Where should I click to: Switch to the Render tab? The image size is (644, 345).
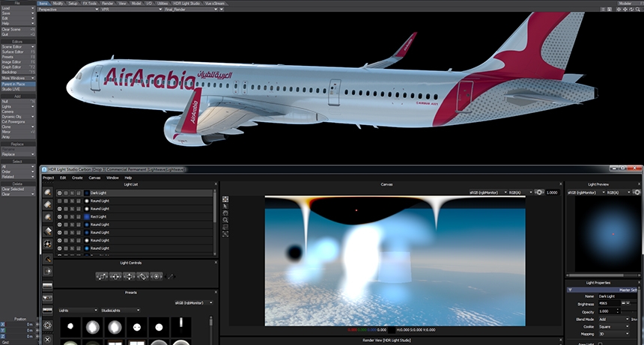tap(107, 3)
